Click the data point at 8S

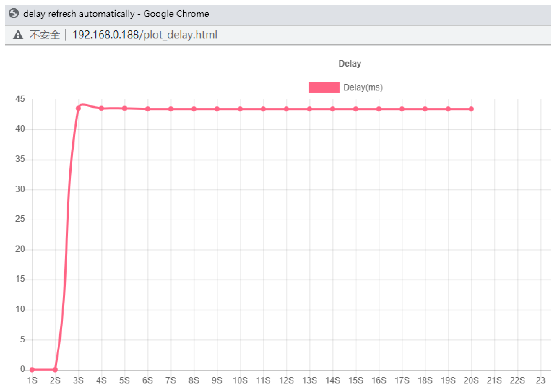[x=194, y=109]
